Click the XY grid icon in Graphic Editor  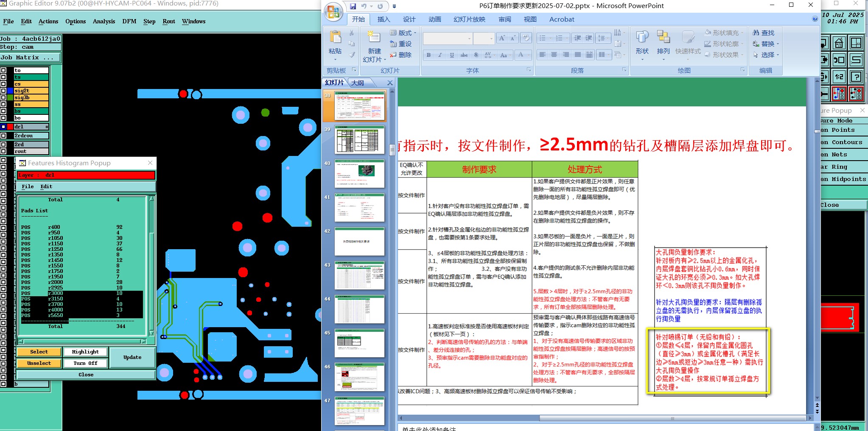tap(856, 43)
